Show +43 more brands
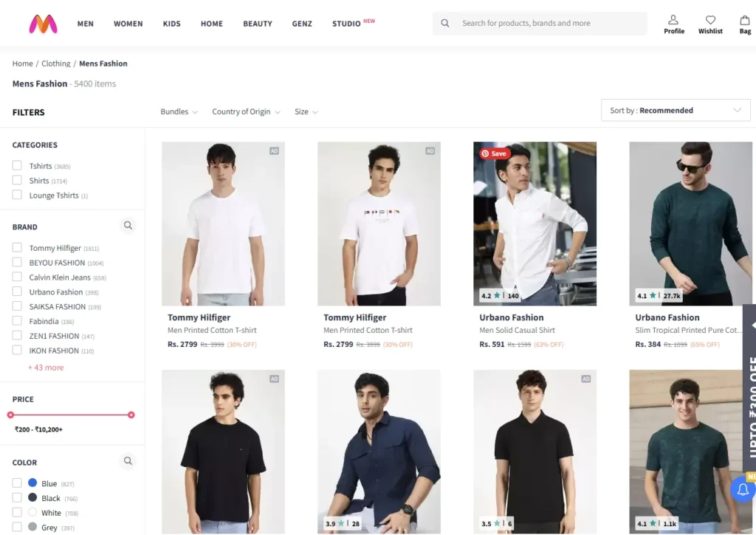 (x=46, y=367)
